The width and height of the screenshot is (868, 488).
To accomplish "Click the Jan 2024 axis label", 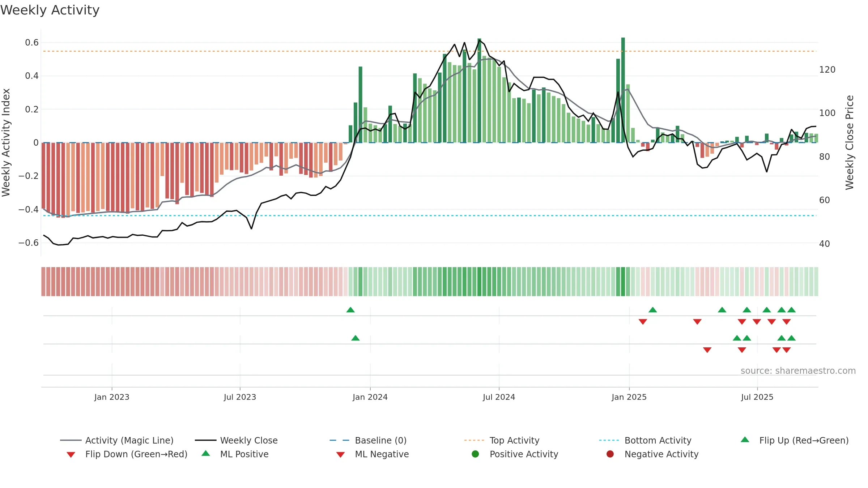I will click(370, 397).
